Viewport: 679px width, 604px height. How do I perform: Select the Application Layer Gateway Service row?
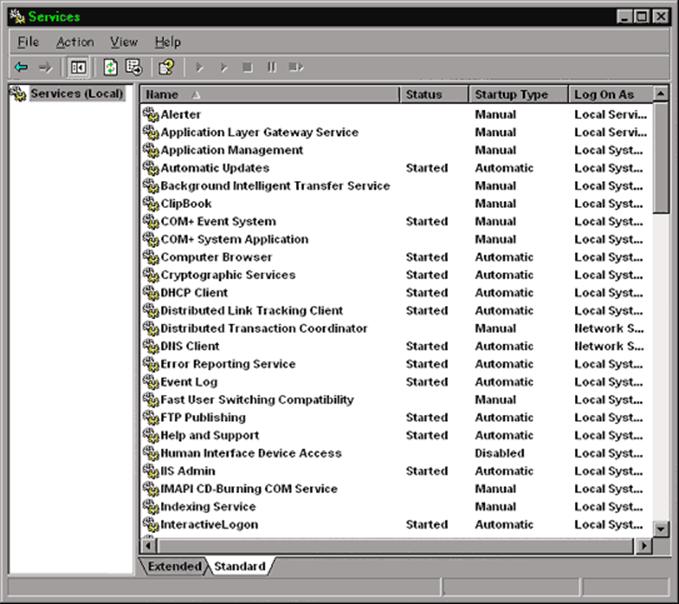pyautogui.click(x=396, y=132)
